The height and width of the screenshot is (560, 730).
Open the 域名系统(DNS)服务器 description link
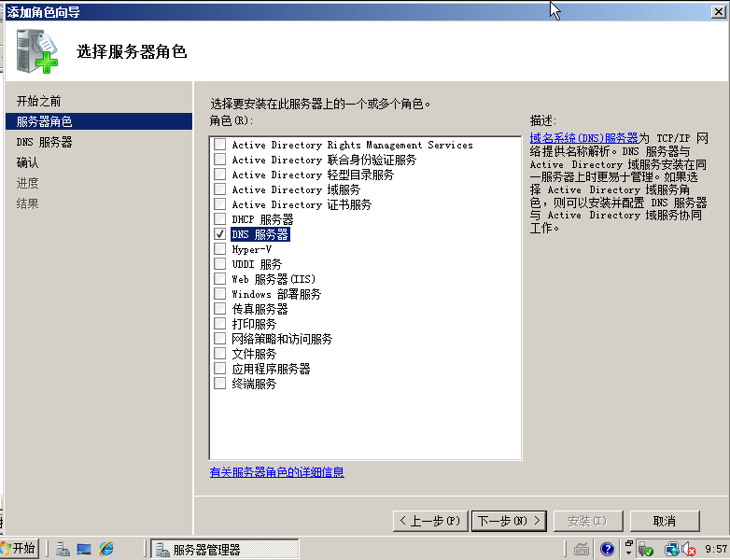click(583, 138)
